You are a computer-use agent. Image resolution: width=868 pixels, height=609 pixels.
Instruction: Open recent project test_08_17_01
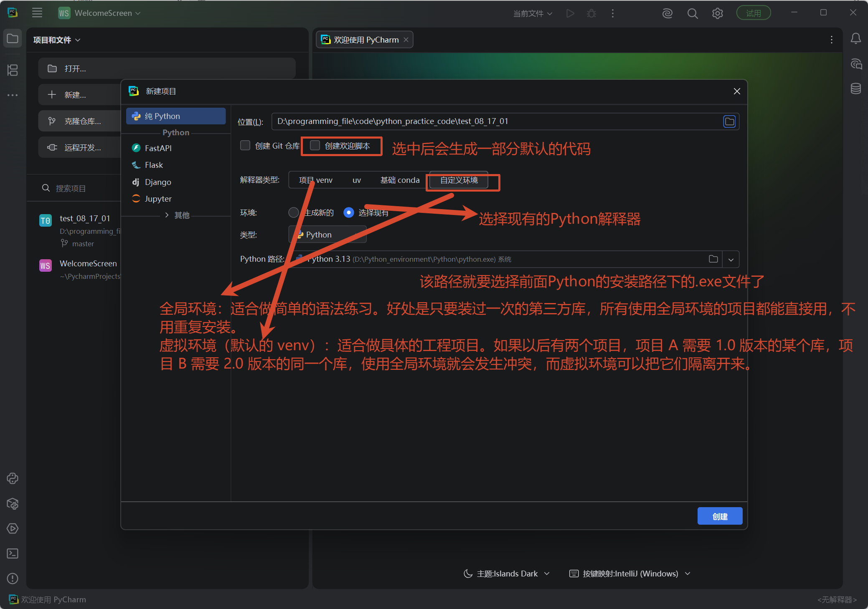(x=79, y=230)
